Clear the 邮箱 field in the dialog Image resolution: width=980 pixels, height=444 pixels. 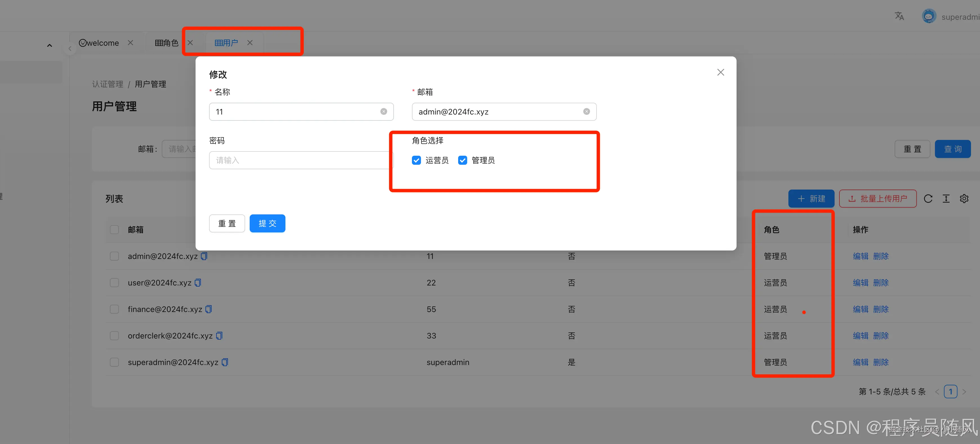click(x=586, y=112)
